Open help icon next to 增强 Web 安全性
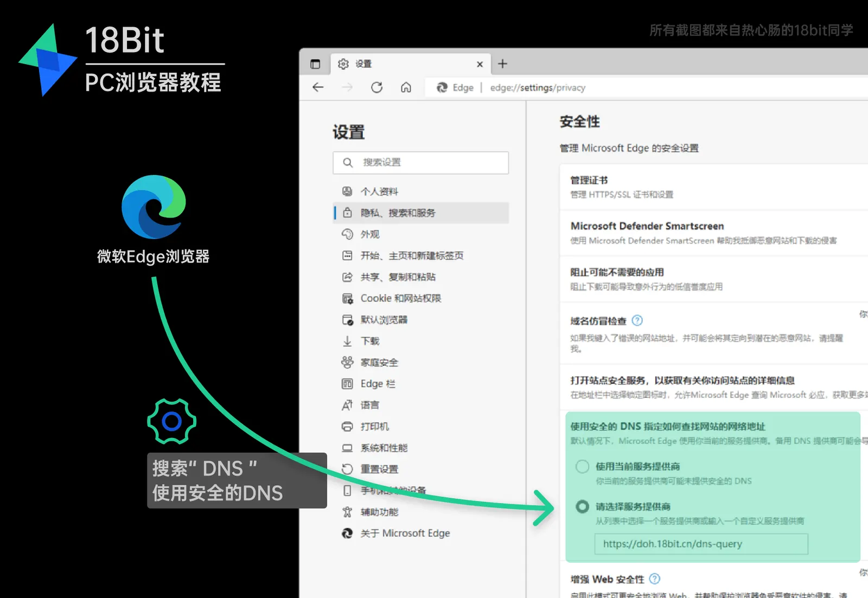Viewport: 868px width, 598px height. pyautogui.click(x=655, y=579)
